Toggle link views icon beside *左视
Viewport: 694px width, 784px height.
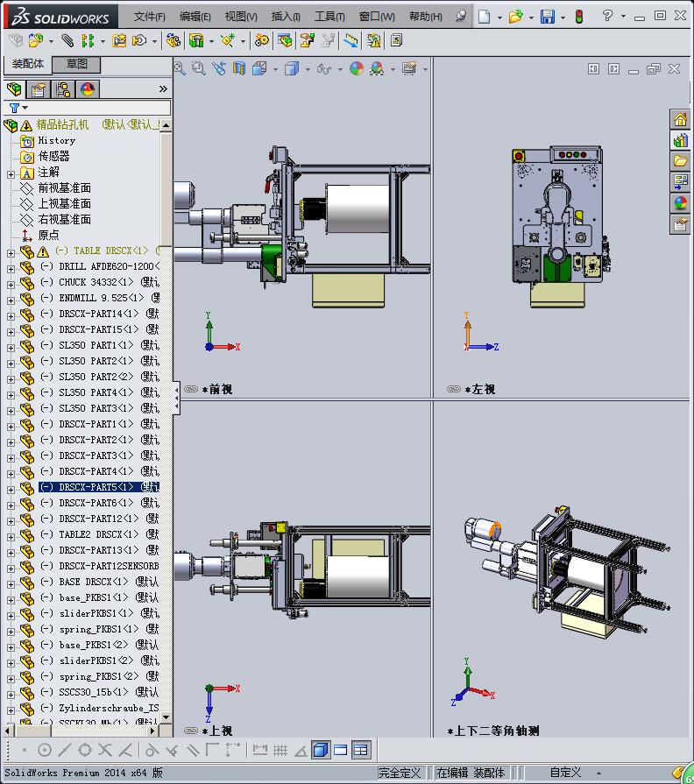(454, 389)
